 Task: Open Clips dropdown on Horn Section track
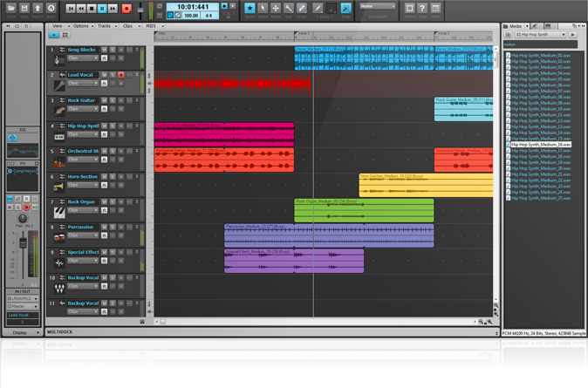tap(83, 185)
